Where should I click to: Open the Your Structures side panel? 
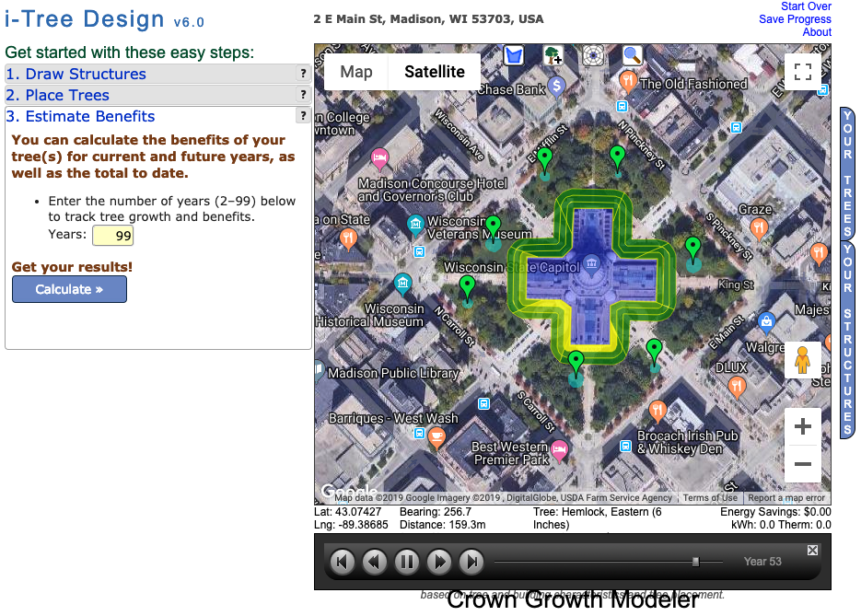[x=847, y=340]
